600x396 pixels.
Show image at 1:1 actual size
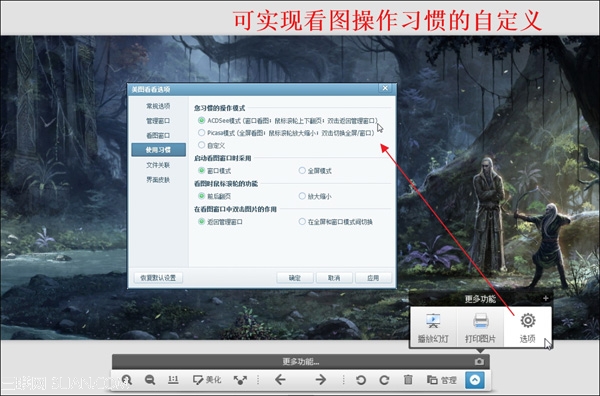click(x=173, y=380)
